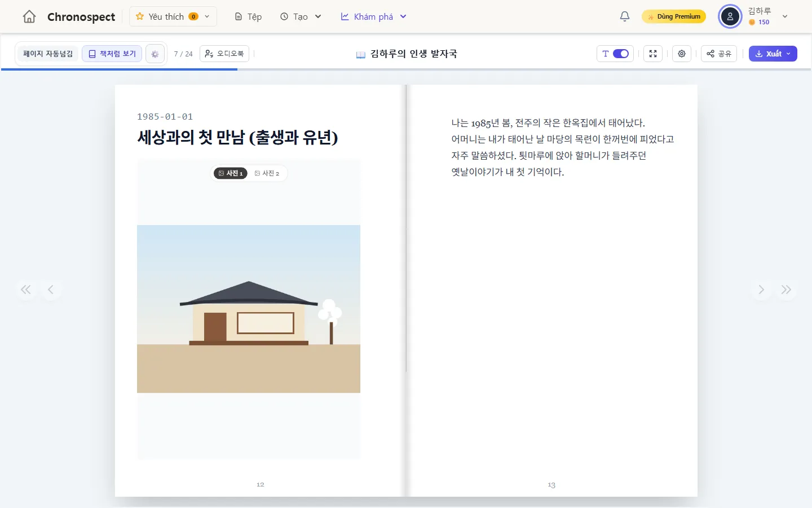Open the auto page-flip settings gear
This screenshot has width=812, height=508.
pos(155,54)
